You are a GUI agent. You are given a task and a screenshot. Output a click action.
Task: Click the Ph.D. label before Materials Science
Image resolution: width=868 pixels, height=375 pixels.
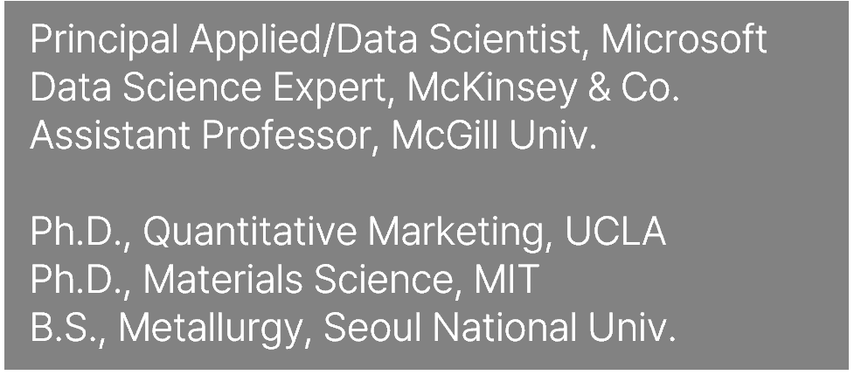(x=78, y=281)
